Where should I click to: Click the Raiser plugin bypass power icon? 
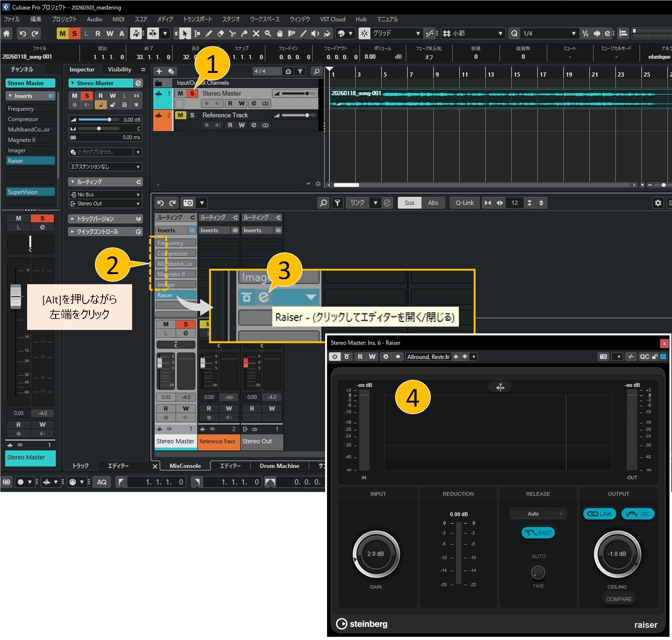335,357
